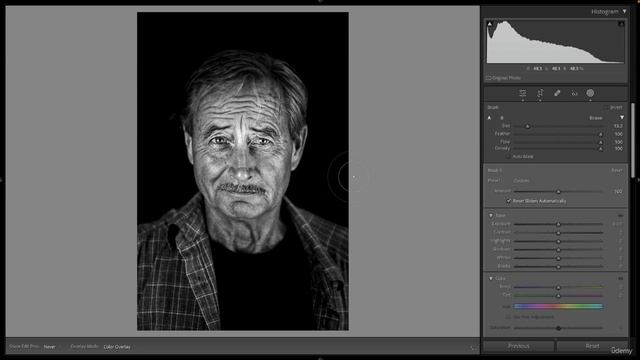Toggle the Color panel switch icon
The image size is (640, 360).
620,278
